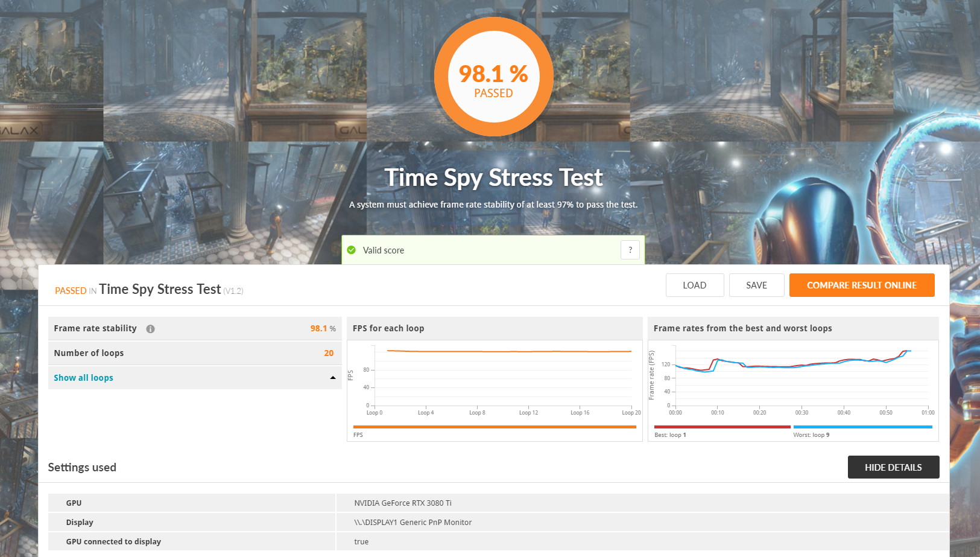Click the SAVE button
The width and height of the screenshot is (980, 557).
756,285
